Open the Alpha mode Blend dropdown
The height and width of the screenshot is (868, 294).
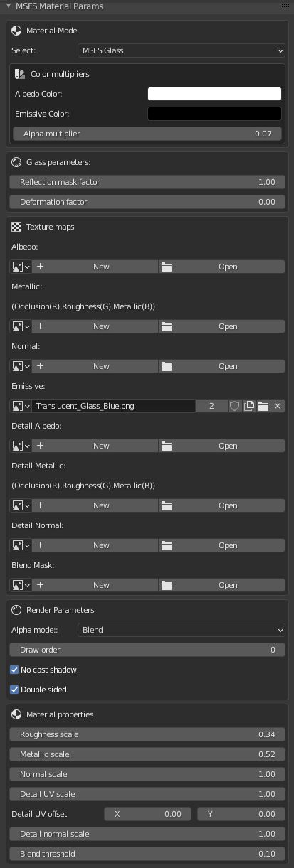(181, 630)
